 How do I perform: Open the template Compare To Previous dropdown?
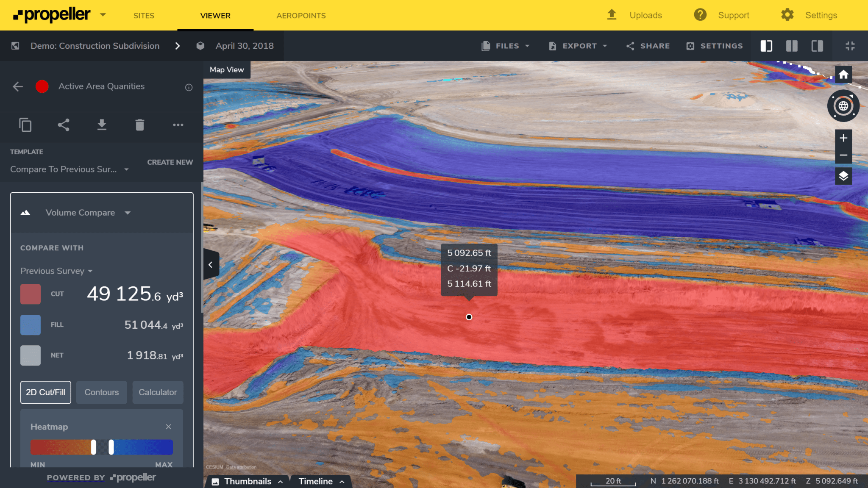(70, 169)
